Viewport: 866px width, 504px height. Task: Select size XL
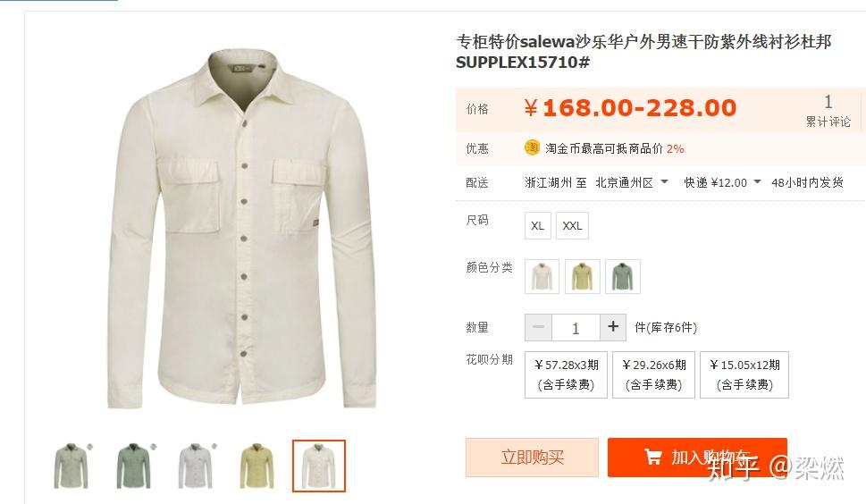click(x=537, y=226)
